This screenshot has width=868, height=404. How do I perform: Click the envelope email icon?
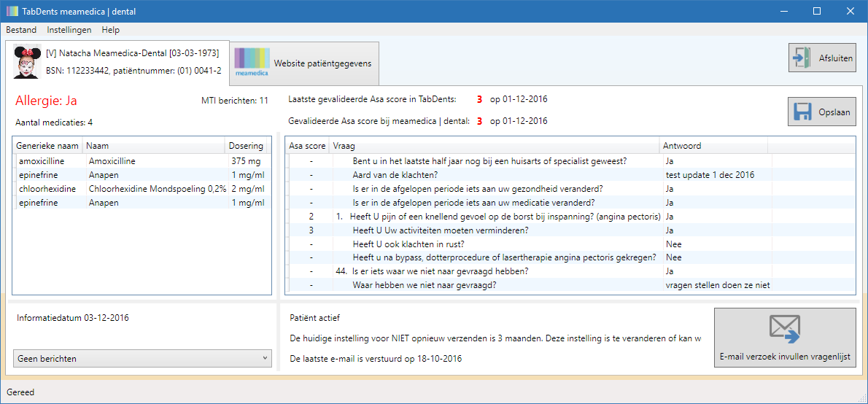784,328
